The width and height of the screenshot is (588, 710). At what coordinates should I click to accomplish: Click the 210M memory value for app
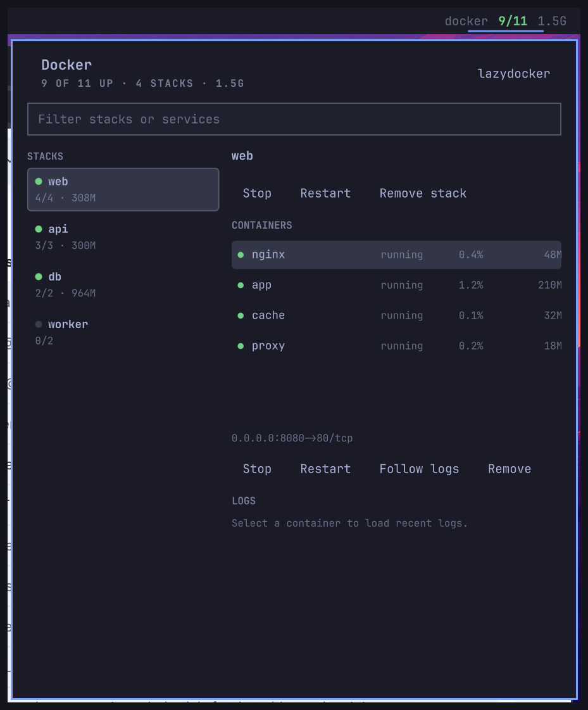point(549,285)
